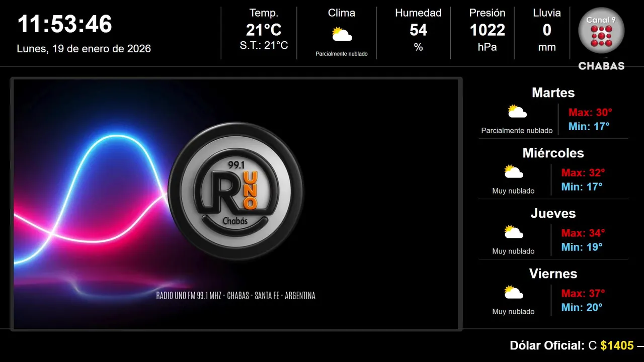Click the Lluvia label
644x362 pixels.
[x=547, y=13]
